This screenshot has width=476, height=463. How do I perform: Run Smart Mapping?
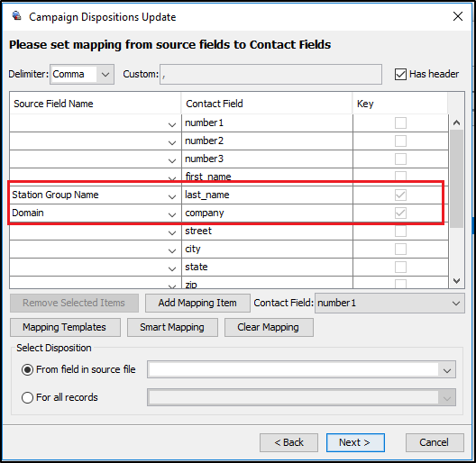click(172, 327)
